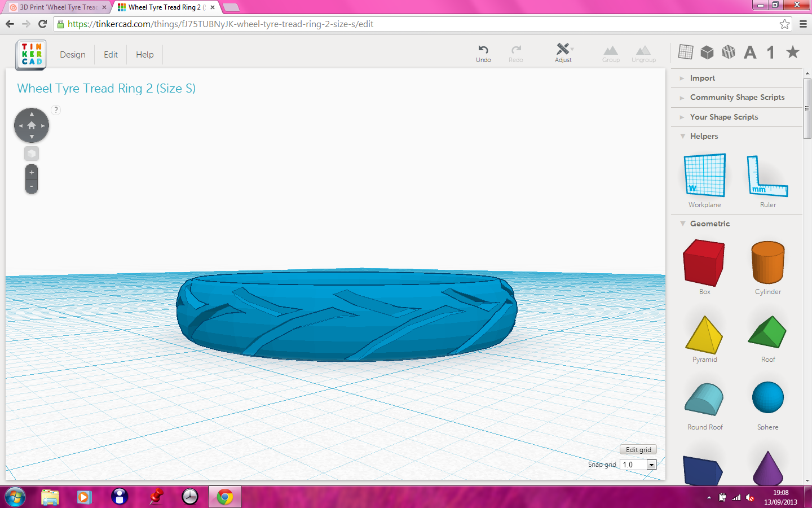
Task: Reload the page
Action: (42, 24)
